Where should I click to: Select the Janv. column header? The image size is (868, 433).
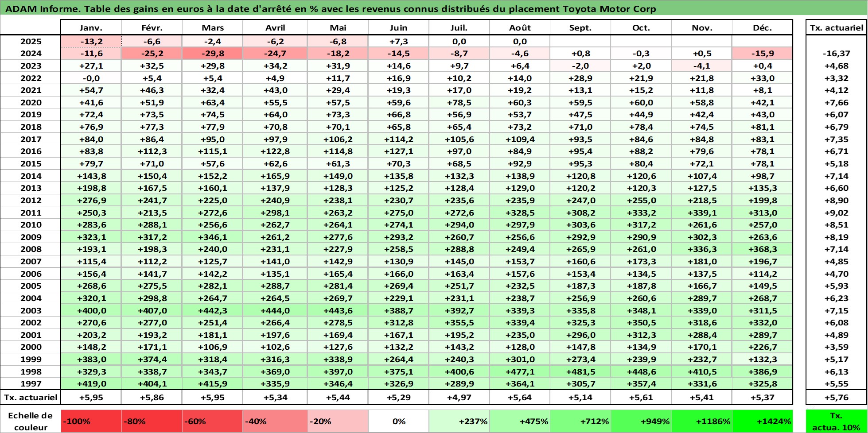point(91,27)
